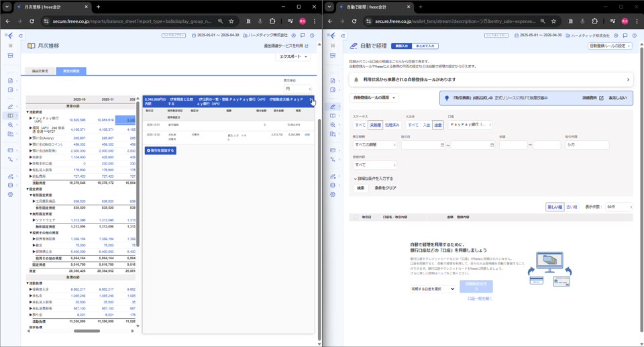Image resolution: width=644 pixels, height=347 pixels.
Task: Open the 自動登録ルールの適用 dropdown
Action: click(375, 98)
